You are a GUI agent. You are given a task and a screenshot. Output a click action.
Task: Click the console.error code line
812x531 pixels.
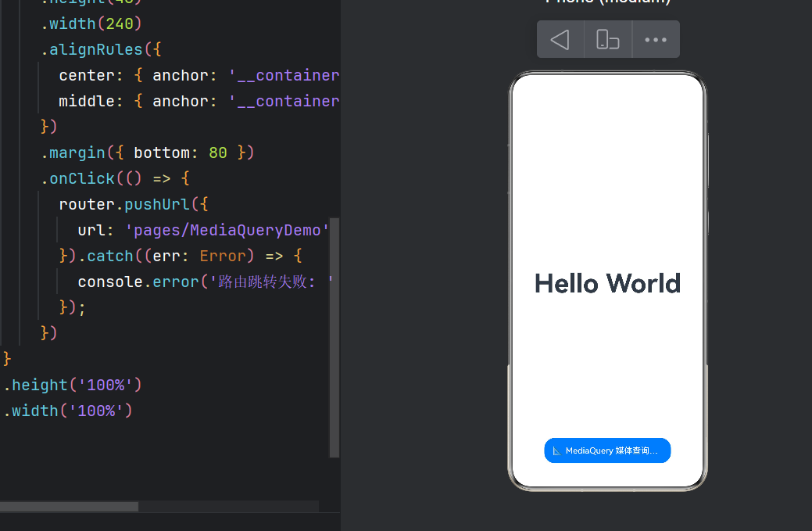pos(206,282)
